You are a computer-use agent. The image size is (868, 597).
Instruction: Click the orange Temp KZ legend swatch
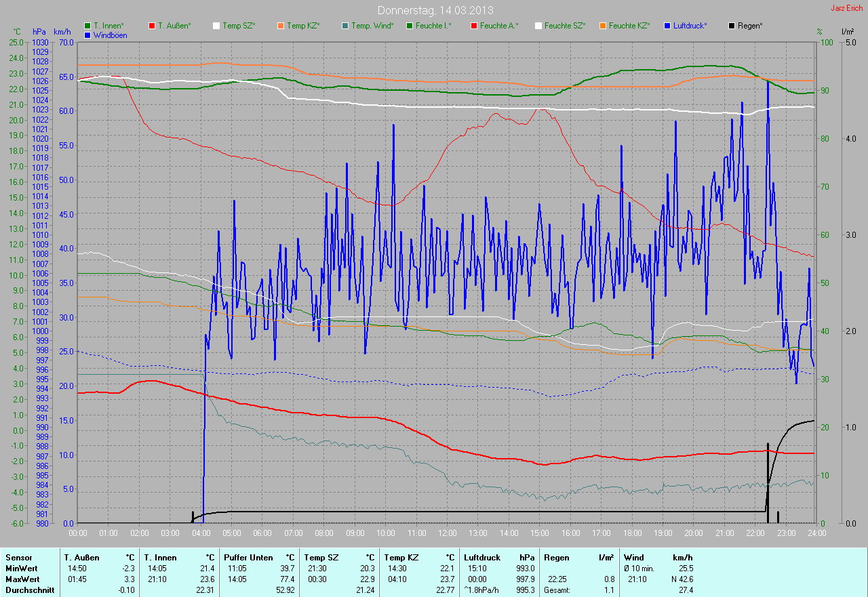[281, 26]
